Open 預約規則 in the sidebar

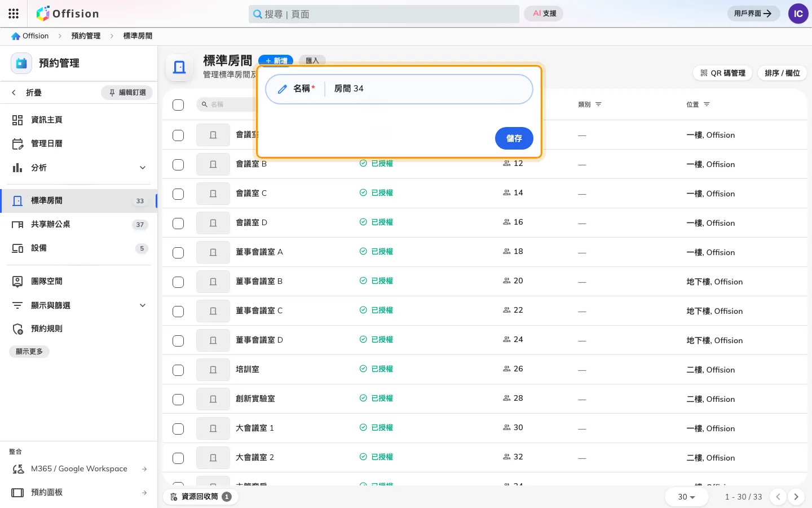pyautogui.click(x=78, y=329)
